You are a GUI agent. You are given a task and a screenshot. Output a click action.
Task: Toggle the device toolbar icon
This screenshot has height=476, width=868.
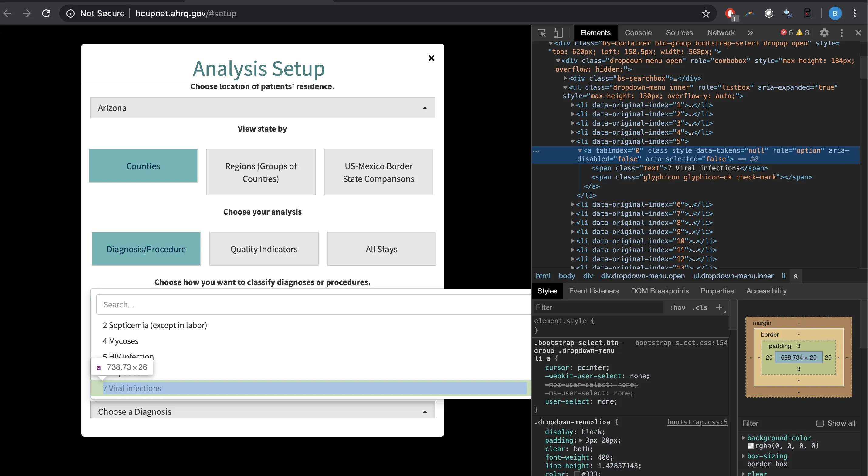click(x=558, y=33)
